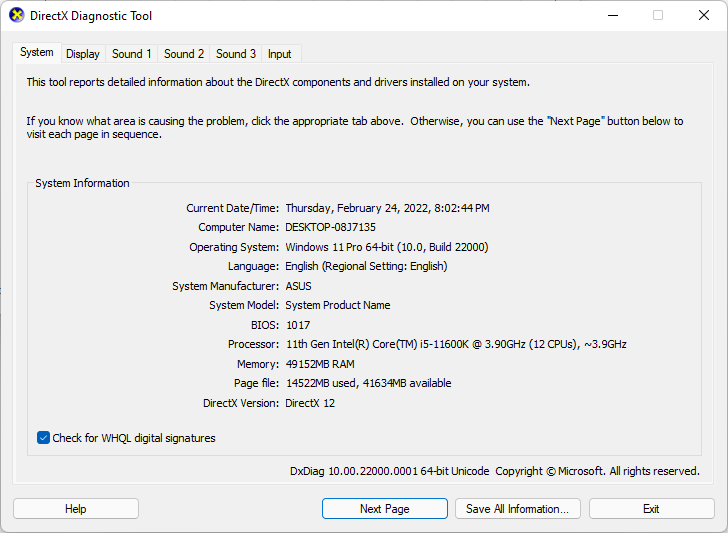Click the Page file label
728x533 pixels.
(256, 384)
